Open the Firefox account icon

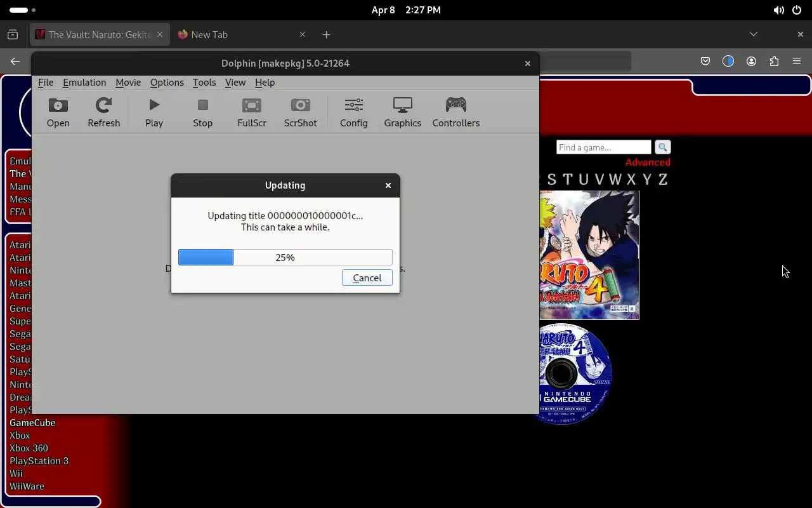[751, 61]
